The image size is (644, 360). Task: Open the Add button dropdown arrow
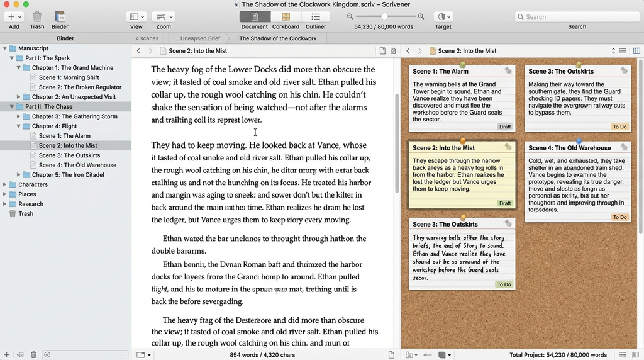(19, 17)
